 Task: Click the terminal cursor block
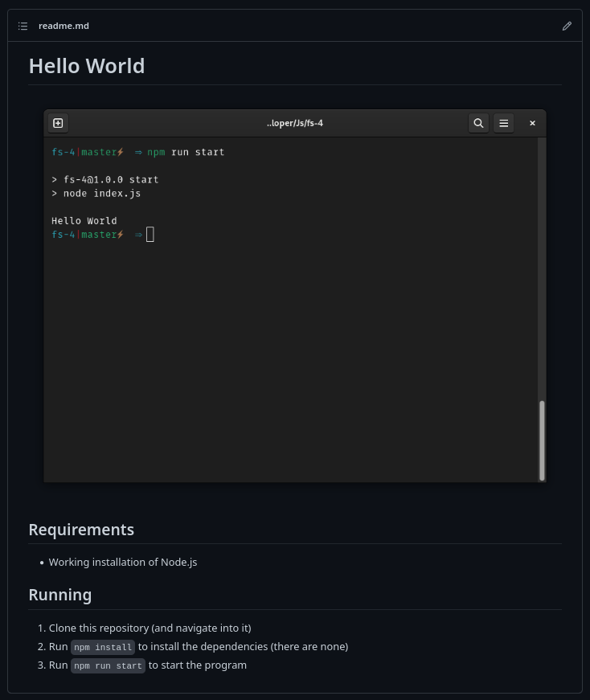coord(150,235)
